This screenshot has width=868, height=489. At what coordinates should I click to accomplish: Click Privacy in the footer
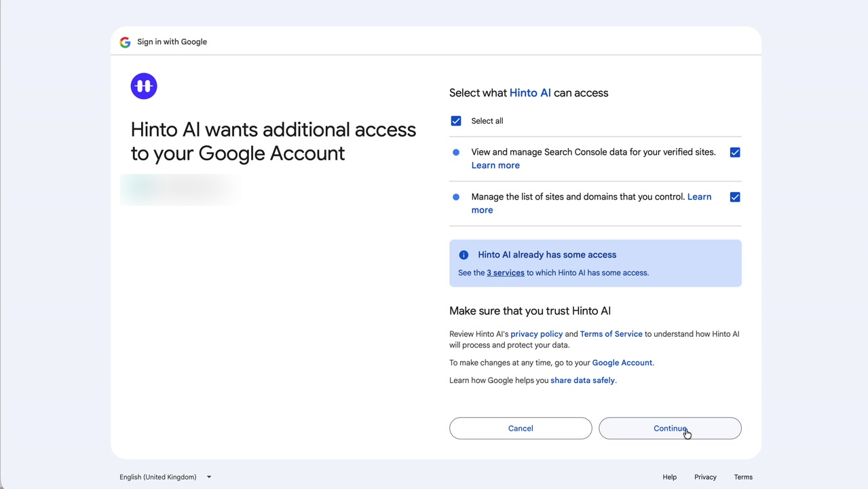(705, 477)
